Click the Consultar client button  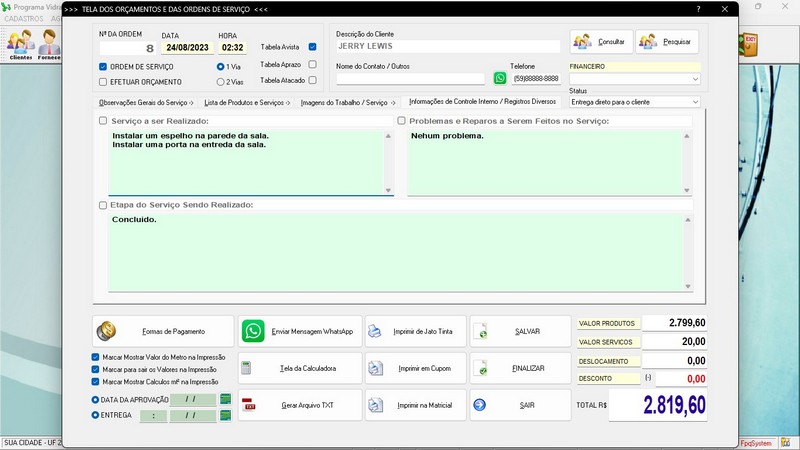[x=600, y=42]
